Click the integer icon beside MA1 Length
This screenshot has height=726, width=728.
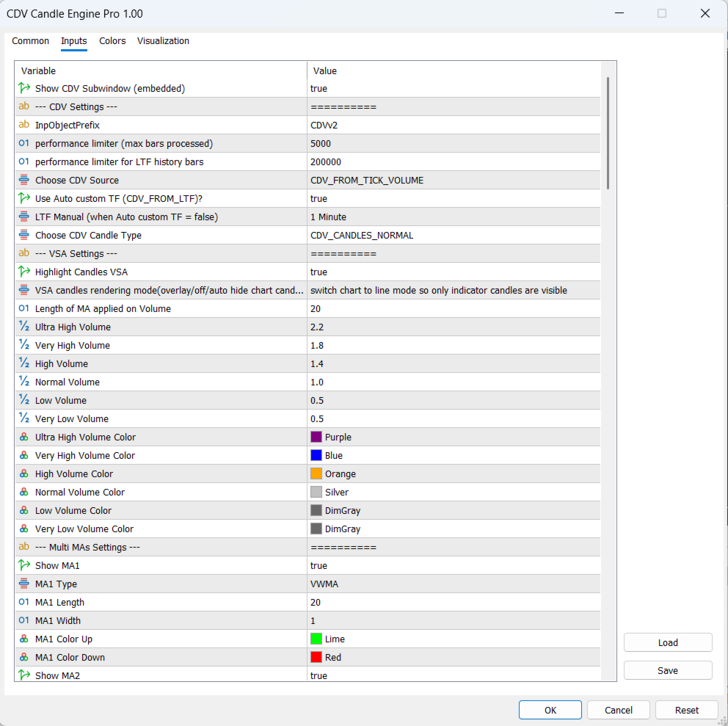click(x=24, y=603)
